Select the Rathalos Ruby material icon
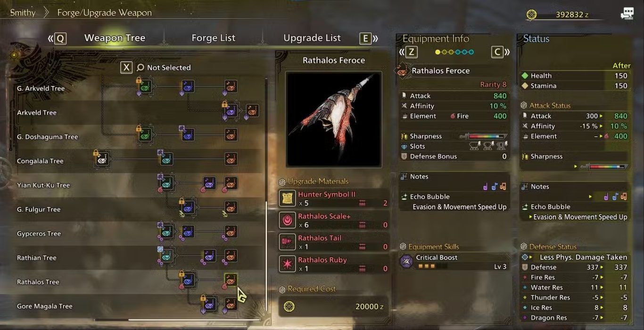 click(288, 264)
